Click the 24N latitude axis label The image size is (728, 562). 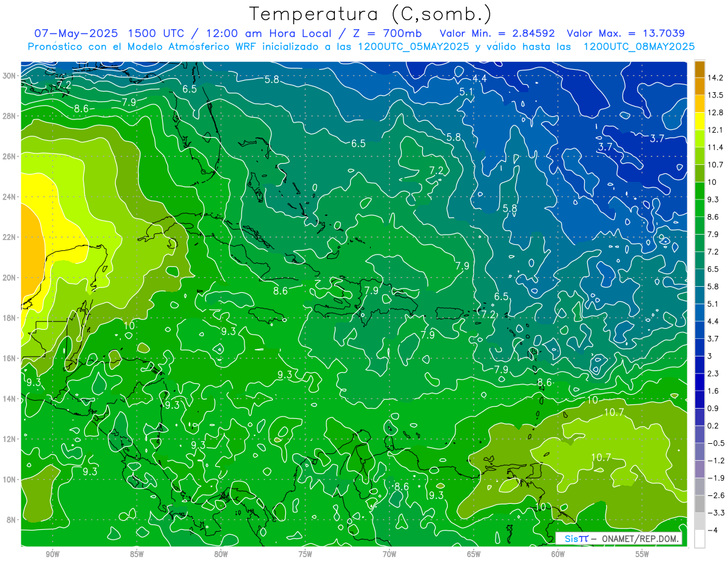pyautogui.click(x=10, y=197)
